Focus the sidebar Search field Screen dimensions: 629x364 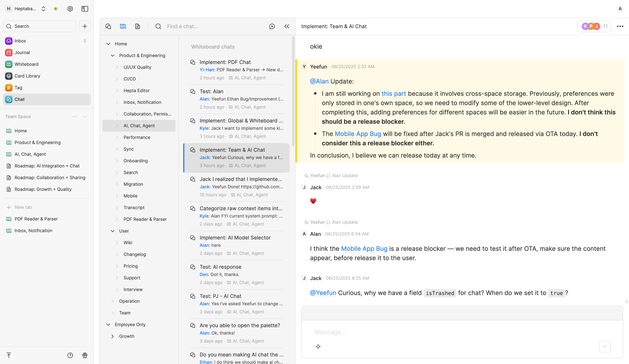pyautogui.click(x=39, y=26)
